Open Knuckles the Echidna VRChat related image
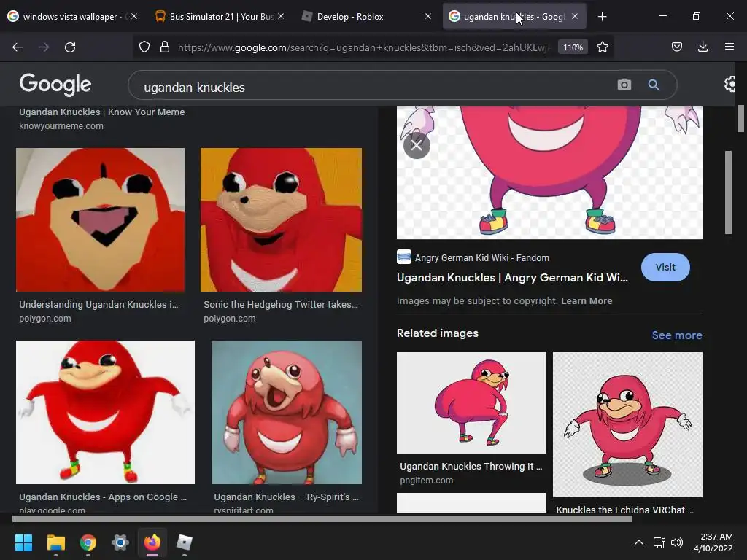 (627, 425)
